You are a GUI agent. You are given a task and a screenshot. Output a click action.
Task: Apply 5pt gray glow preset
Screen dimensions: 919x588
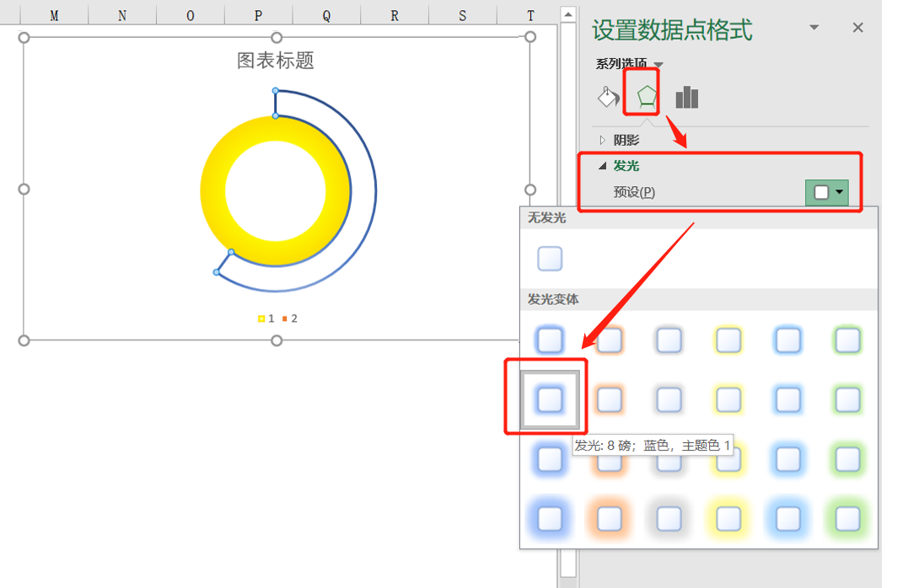tap(669, 339)
